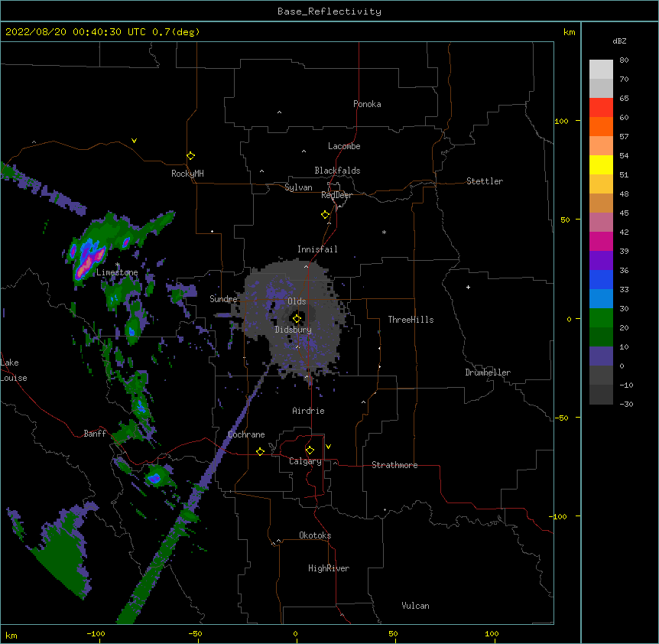
Task: Pick the green 20-30 dBZ legend swatch
Action: [x=601, y=317]
